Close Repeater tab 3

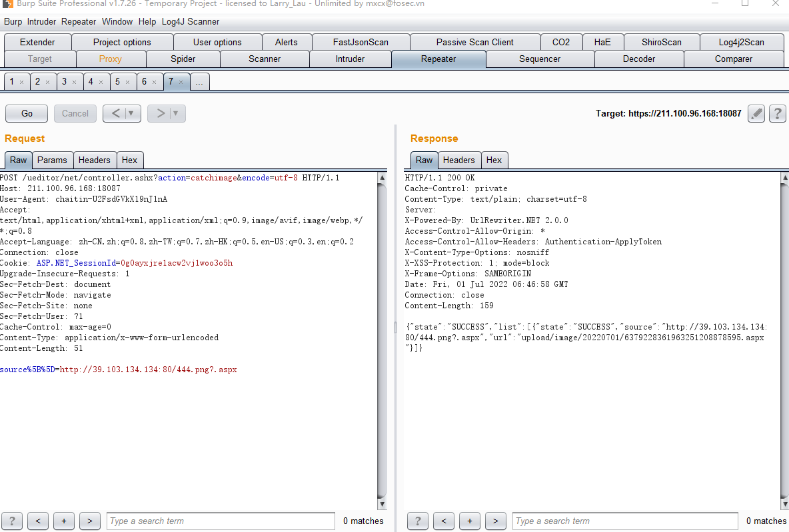pos(75,82)
